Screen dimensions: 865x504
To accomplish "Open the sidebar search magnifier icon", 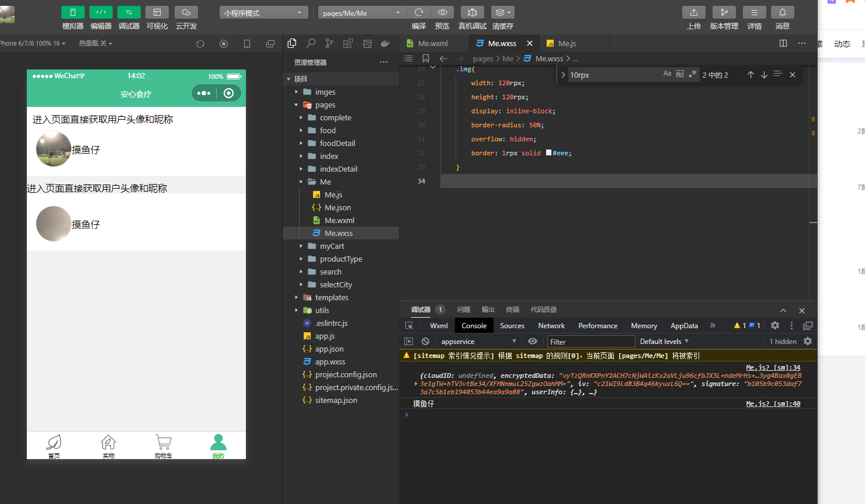I will [311, 43].
